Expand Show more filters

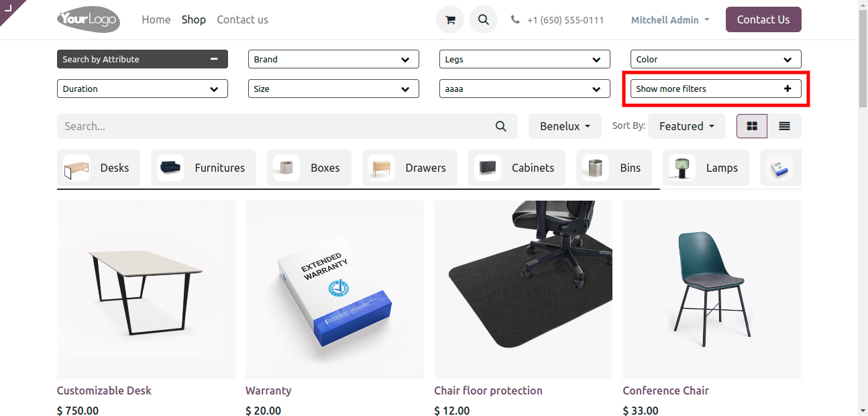click(x=716, y=89)
